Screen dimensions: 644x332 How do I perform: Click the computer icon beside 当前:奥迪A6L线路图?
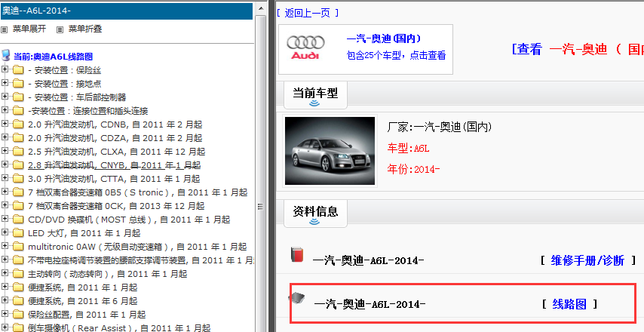point(6,56)
